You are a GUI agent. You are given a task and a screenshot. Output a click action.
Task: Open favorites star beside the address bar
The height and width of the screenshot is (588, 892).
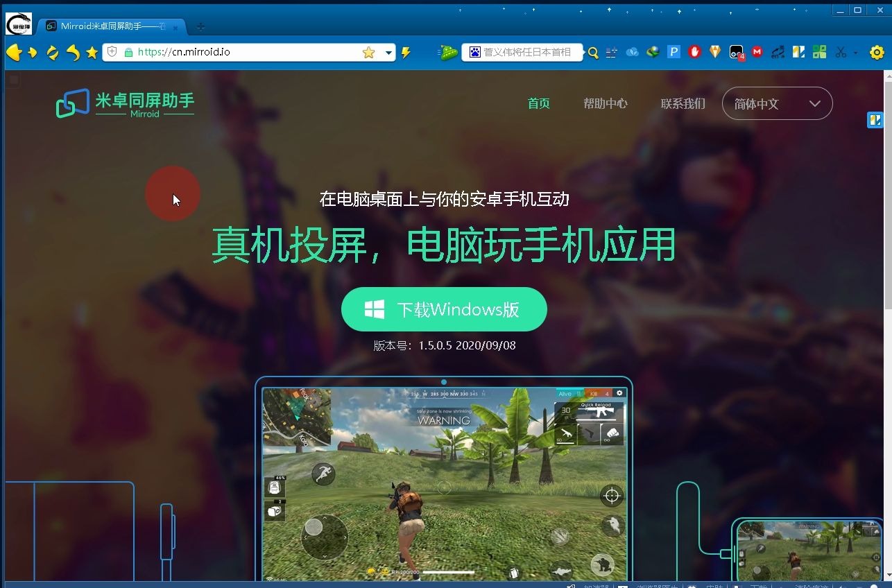[x=92, y=53]
